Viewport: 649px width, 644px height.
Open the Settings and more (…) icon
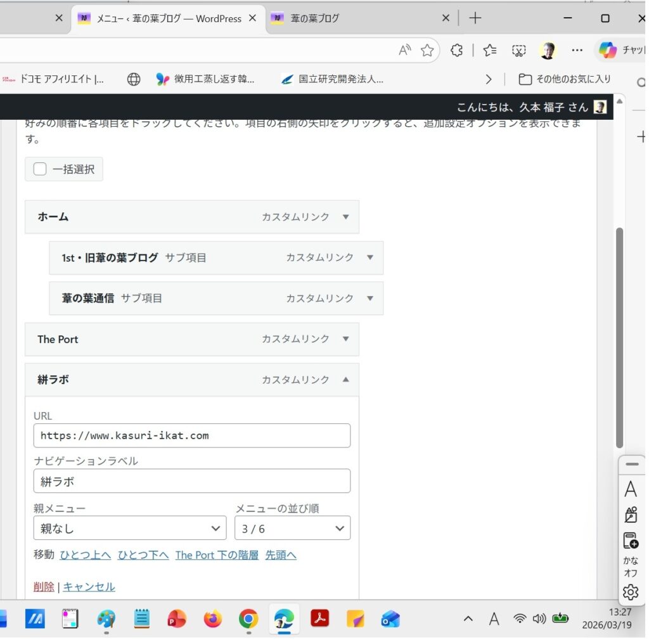pos(577,50)
